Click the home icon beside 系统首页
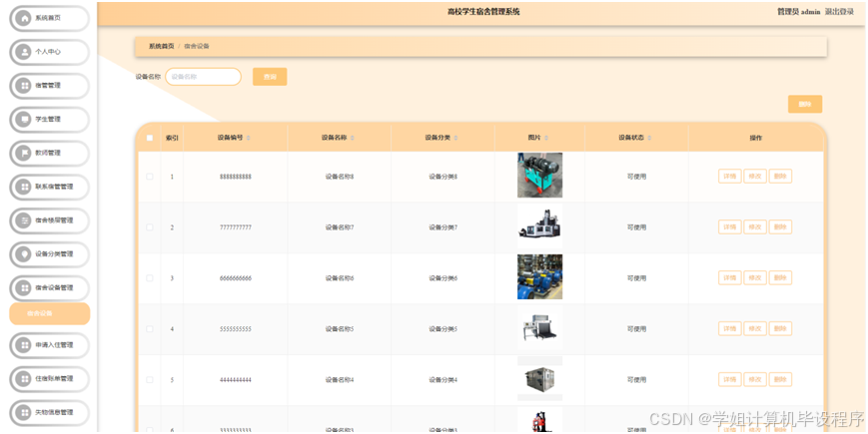The height and width of the screenshot is (434, 868). tap(23, 18)
